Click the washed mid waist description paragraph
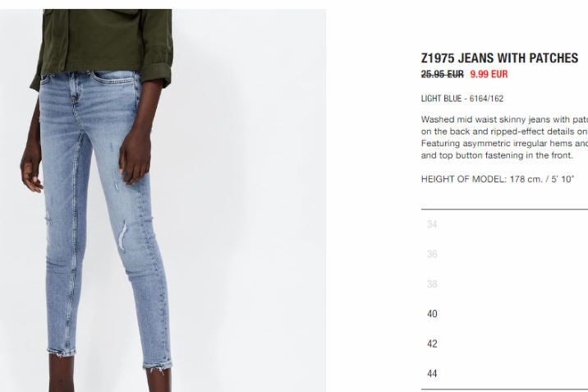 [504, 137]
